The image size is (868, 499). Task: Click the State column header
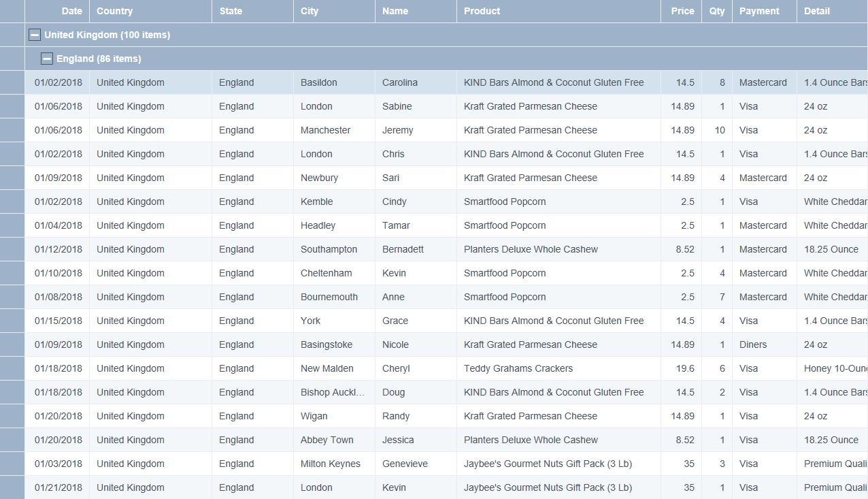[x=252, y=11]
